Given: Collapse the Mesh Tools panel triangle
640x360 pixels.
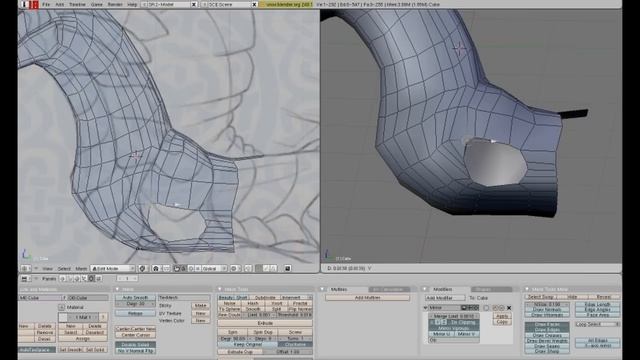Looking at the screenshot, I should pos(220,289).
